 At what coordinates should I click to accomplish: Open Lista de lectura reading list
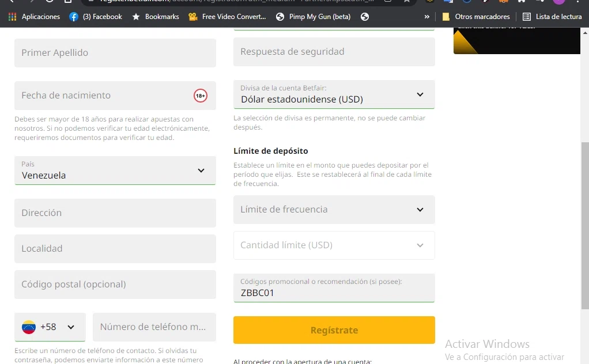pos(553,17)
